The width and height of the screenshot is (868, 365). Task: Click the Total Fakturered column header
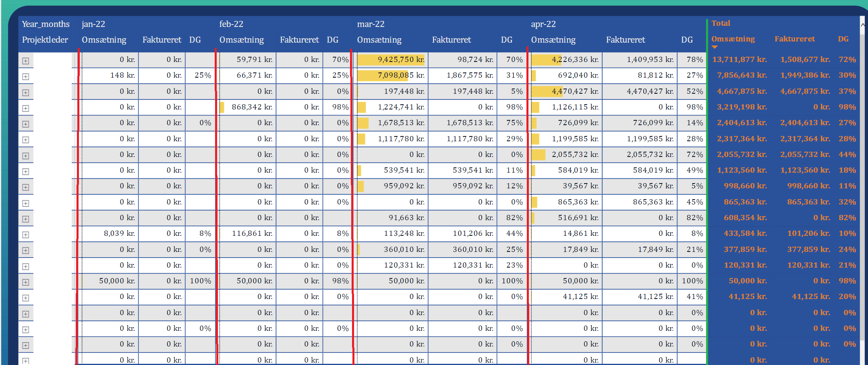pos(794,39)
